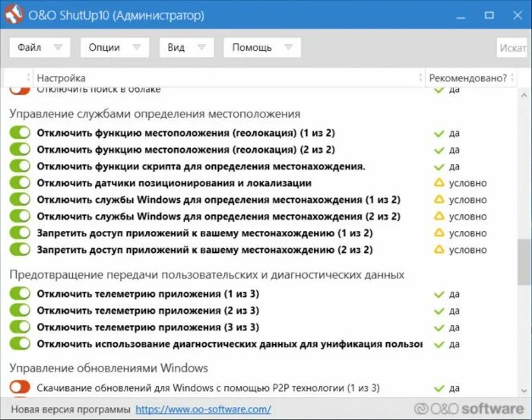The height and width of the screenshot is (420, 532).
Task: Click sort arrows in the leftmost toggle column header
Action: [29, 77]
